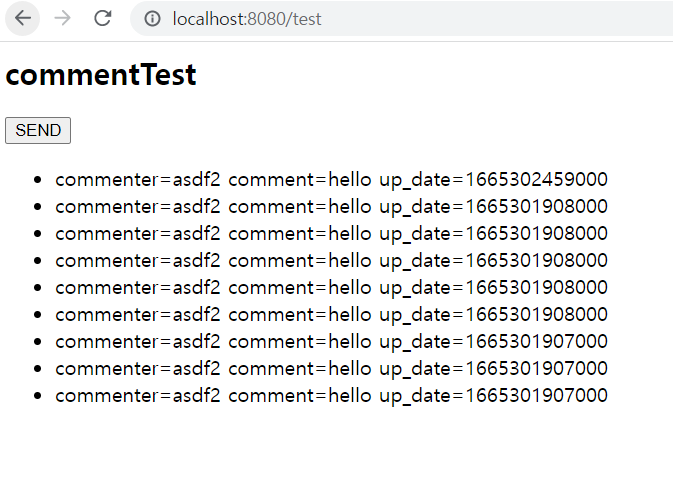Click the commentTest page heading

[101, 75]
